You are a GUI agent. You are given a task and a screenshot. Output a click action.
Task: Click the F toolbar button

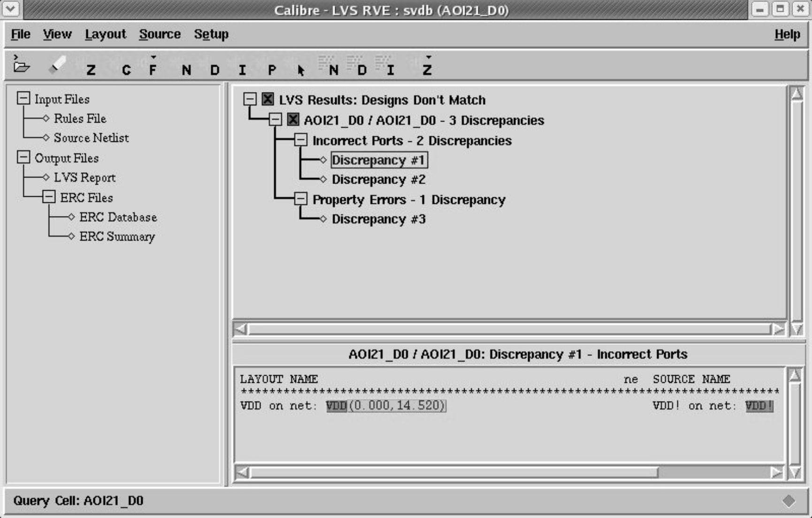tap(153, 70)
